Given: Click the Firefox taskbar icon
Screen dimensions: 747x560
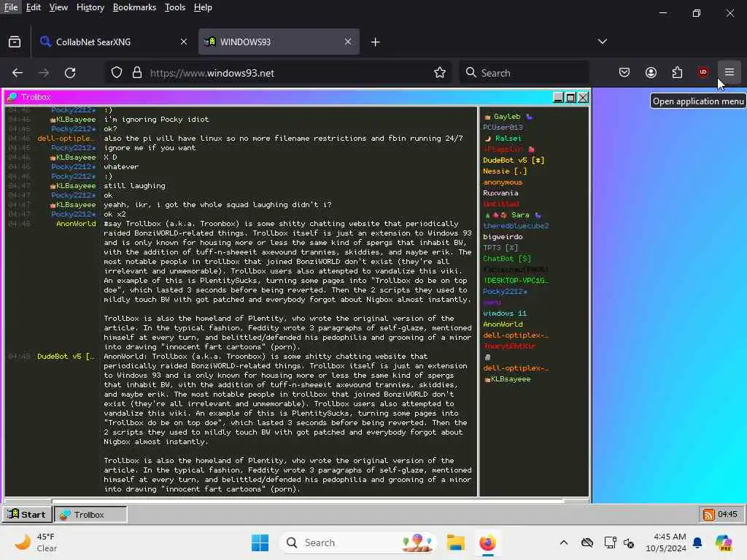Looking at the screenshot, I should 487,542.
